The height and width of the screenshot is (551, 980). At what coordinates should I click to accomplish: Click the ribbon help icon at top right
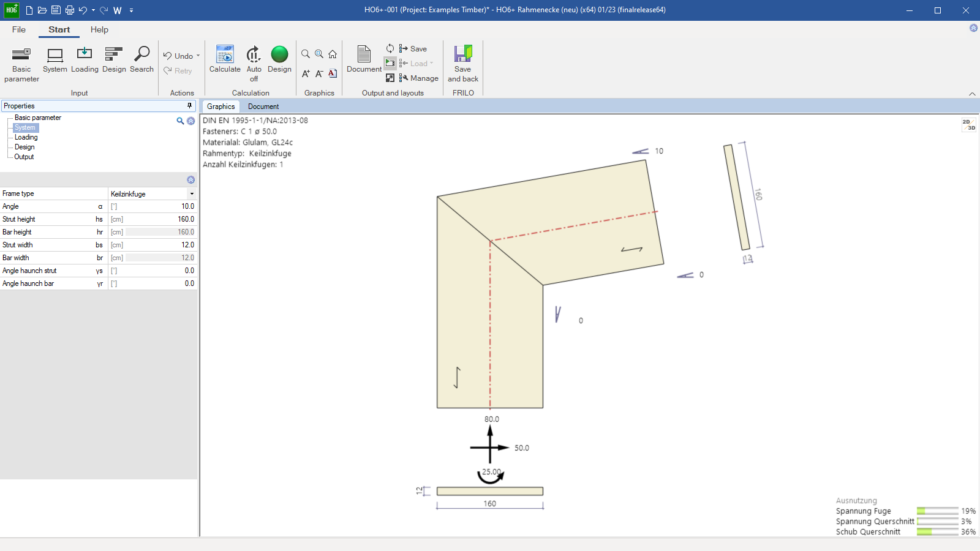click(973, 28)
